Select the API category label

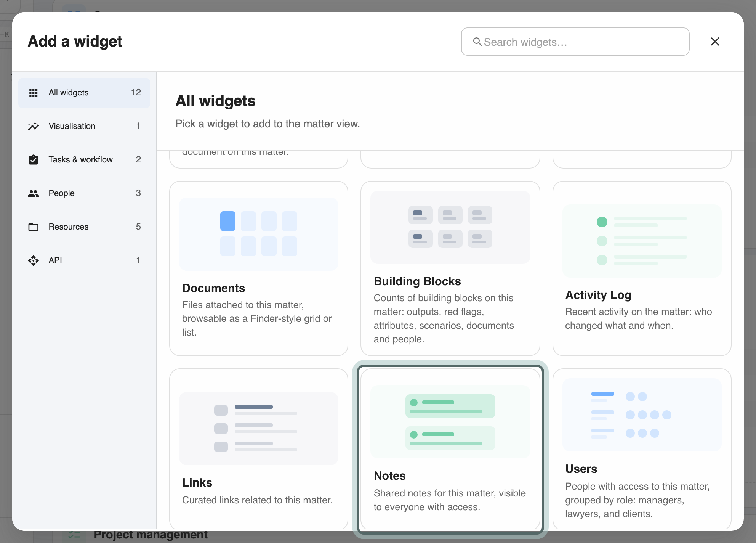55,260
